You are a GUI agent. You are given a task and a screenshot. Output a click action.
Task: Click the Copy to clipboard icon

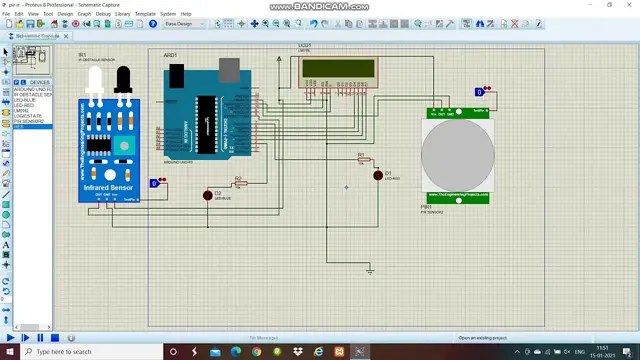click(x=349, y=24)
